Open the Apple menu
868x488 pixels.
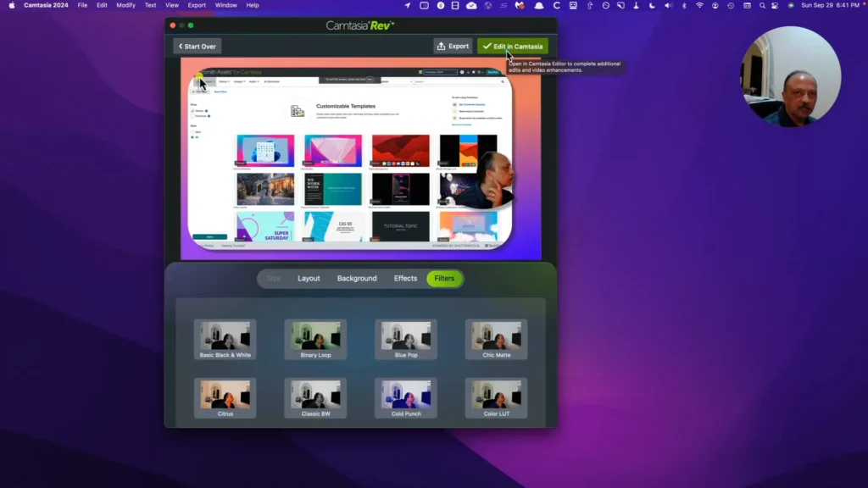pos(12,6)
